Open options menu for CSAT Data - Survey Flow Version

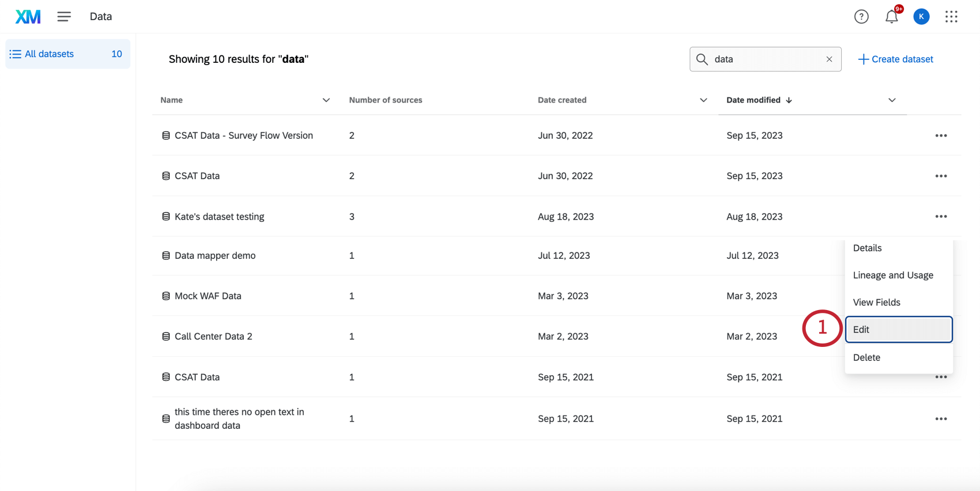point(941,135)
